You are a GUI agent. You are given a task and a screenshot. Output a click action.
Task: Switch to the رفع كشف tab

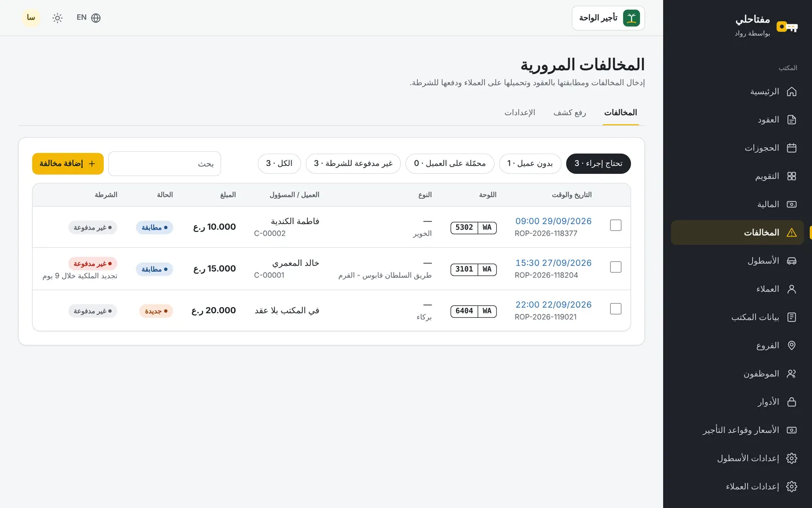pos(570,113)
